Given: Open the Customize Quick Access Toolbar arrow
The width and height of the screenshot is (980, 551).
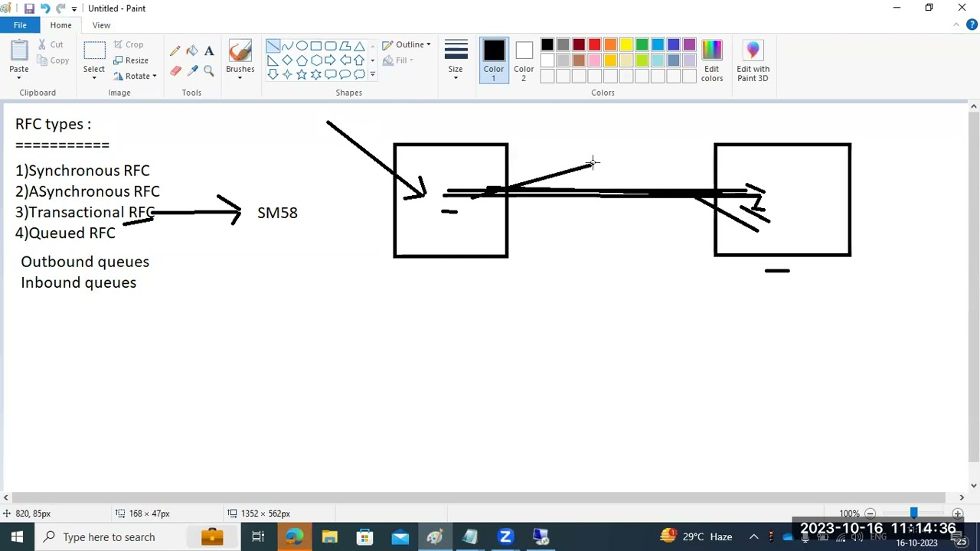Looking at the screenshot, I should [x=74, y=8].
